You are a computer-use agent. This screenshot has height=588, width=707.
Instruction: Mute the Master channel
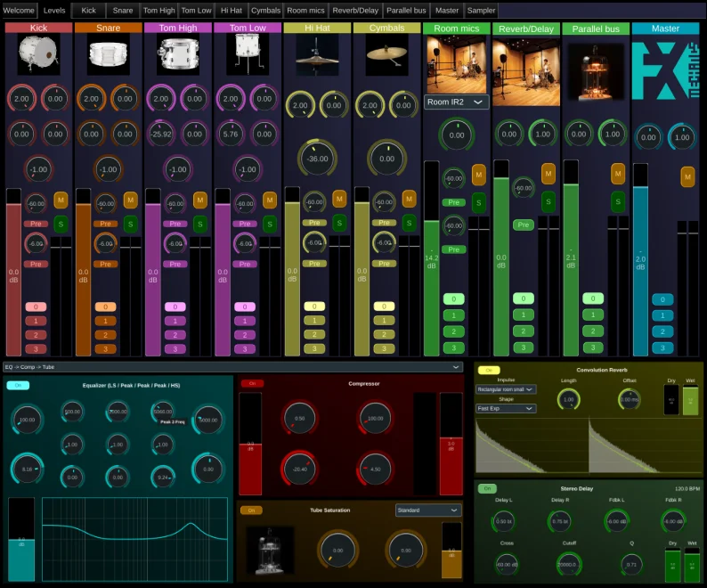687,176
